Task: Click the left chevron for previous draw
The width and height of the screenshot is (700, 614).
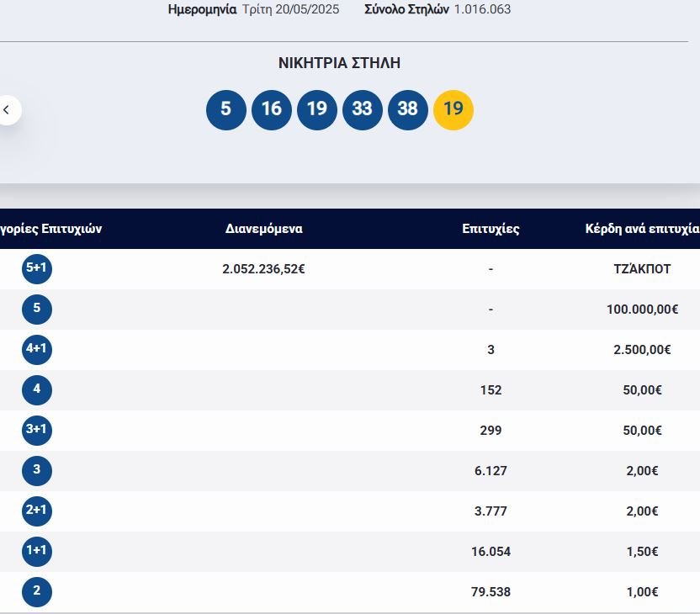Action: click(x=8, y=109)
